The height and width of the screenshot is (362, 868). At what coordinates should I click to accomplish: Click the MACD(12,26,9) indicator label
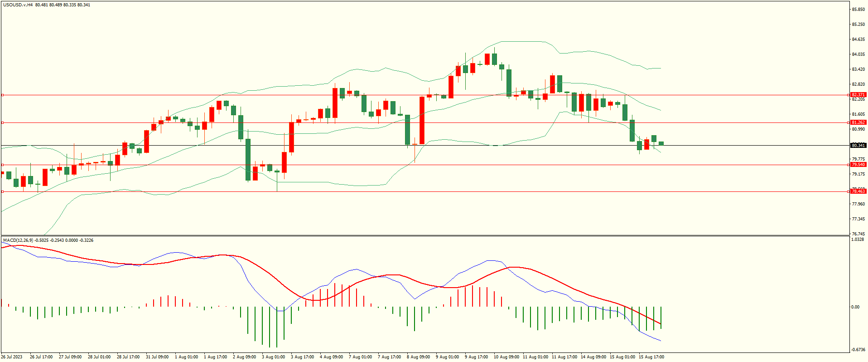point(18,240)
